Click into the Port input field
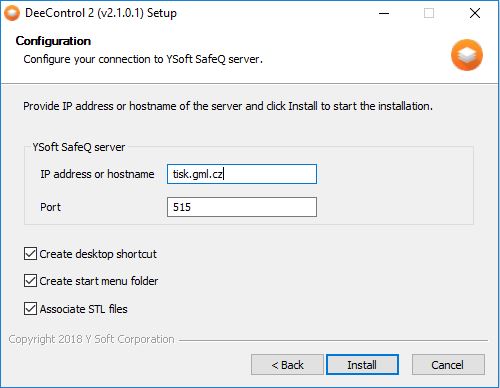The height and width of the screenshot is (388, 500). click(x=242, y=207)
